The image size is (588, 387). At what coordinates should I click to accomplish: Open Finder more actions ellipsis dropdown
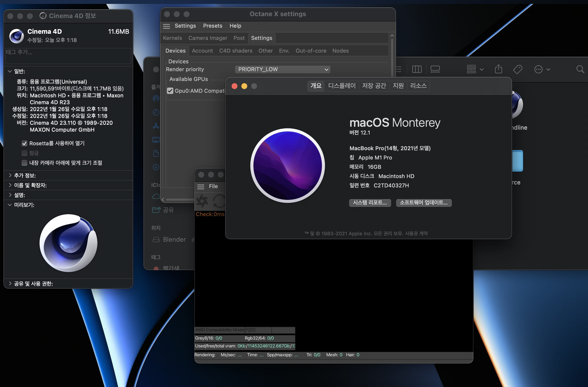pyautogui.click(x=542, y=69)
